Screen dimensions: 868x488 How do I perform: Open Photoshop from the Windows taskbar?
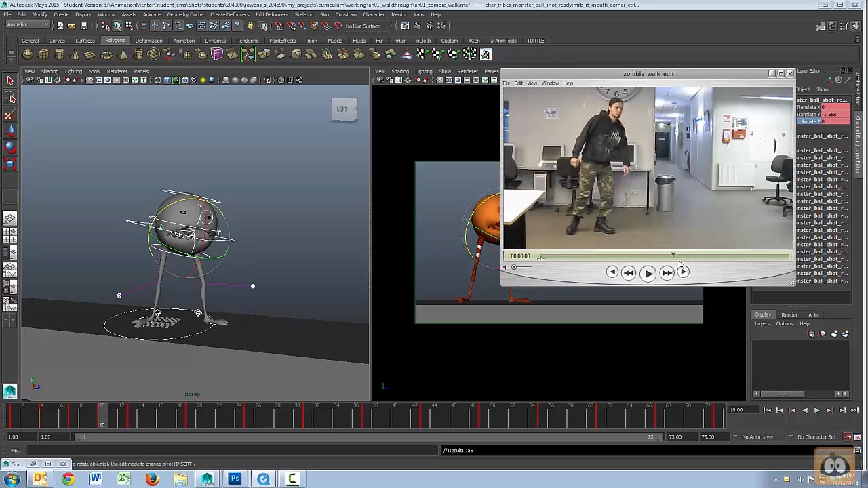point(234,479)
